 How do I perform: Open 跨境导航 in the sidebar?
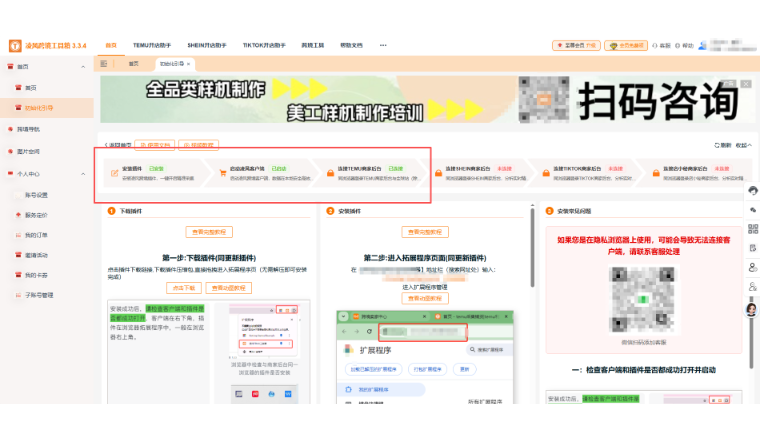[x=28, y=129]
